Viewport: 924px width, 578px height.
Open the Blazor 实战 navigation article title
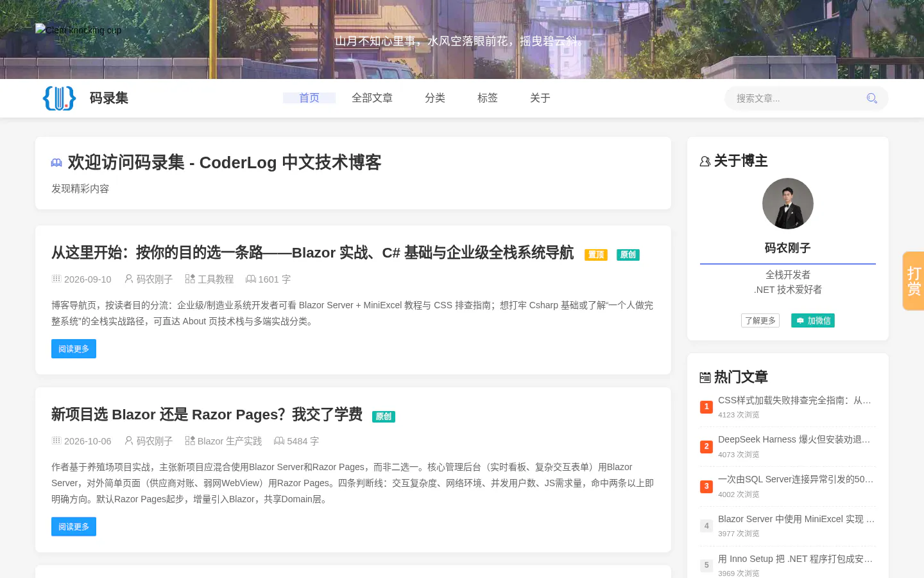coord(312,252)
